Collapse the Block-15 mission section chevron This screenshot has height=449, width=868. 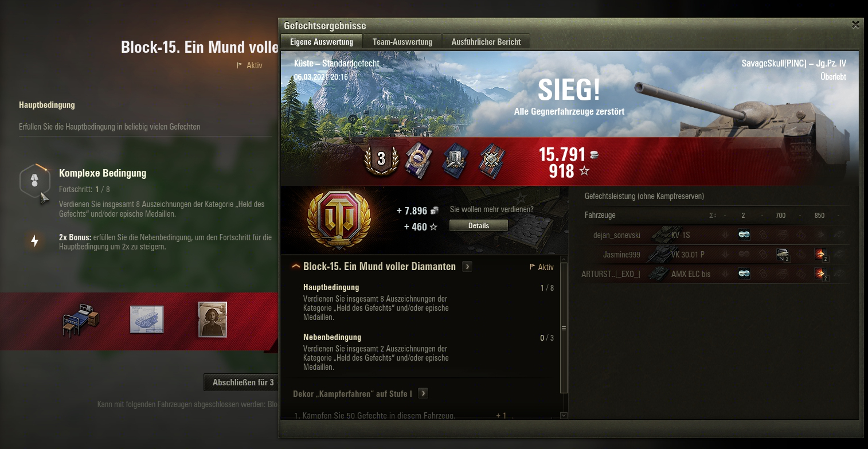coord(296,267)
